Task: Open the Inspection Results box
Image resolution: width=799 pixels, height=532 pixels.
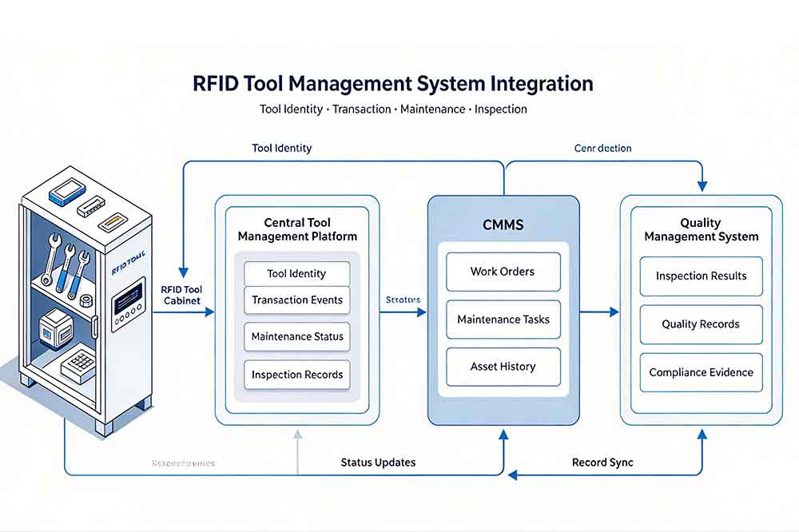Action: click(702, 276)
